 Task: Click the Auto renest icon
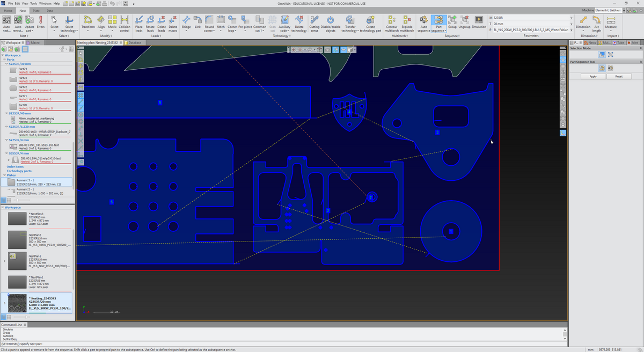tap(18, 19)
